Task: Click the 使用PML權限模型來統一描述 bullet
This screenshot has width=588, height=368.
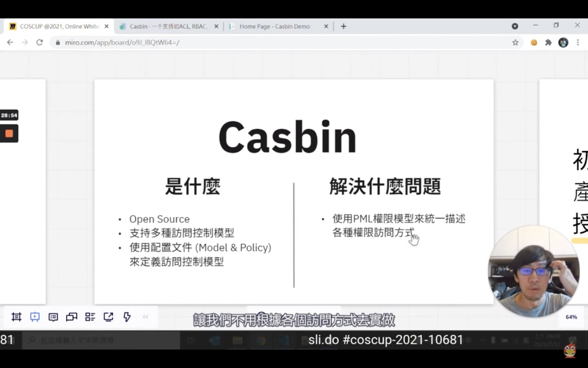Action: 399,219
